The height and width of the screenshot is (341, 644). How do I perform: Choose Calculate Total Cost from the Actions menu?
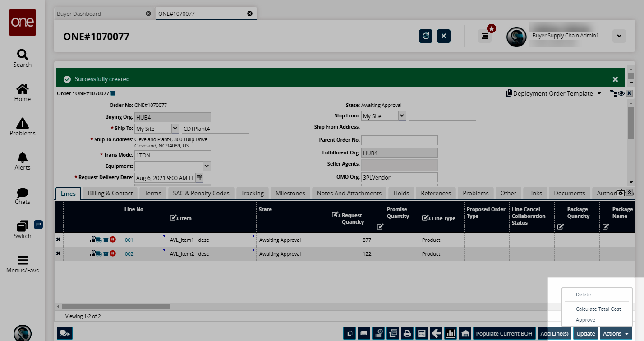(598, 309)
